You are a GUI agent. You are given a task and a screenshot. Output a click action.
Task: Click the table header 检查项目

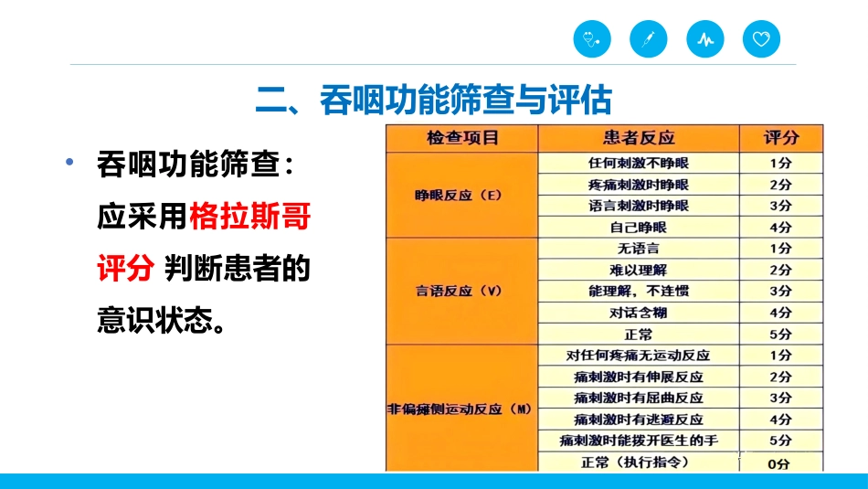click(x=462, y=138)
